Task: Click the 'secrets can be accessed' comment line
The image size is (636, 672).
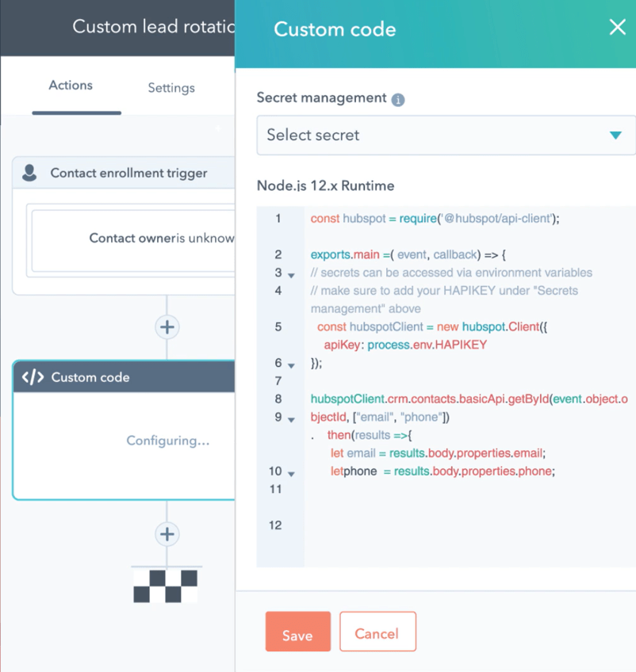Action: coord(451,273)
